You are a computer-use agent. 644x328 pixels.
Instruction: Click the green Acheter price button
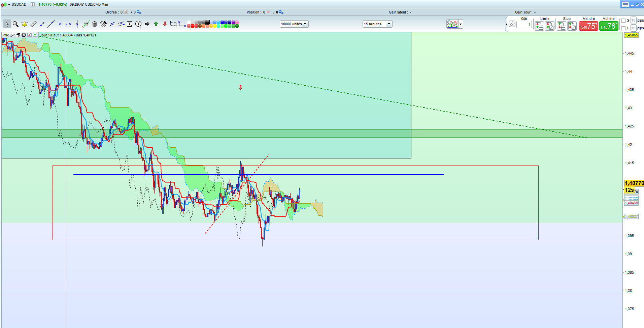[609, 26]
